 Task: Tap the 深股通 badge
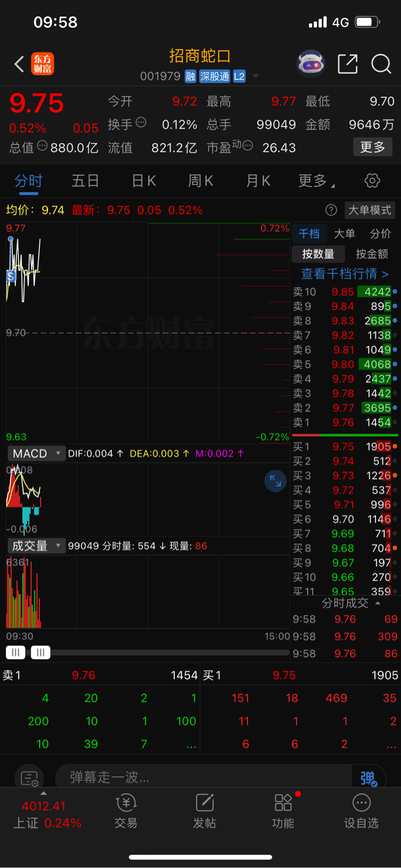click(x=215, y=76)
